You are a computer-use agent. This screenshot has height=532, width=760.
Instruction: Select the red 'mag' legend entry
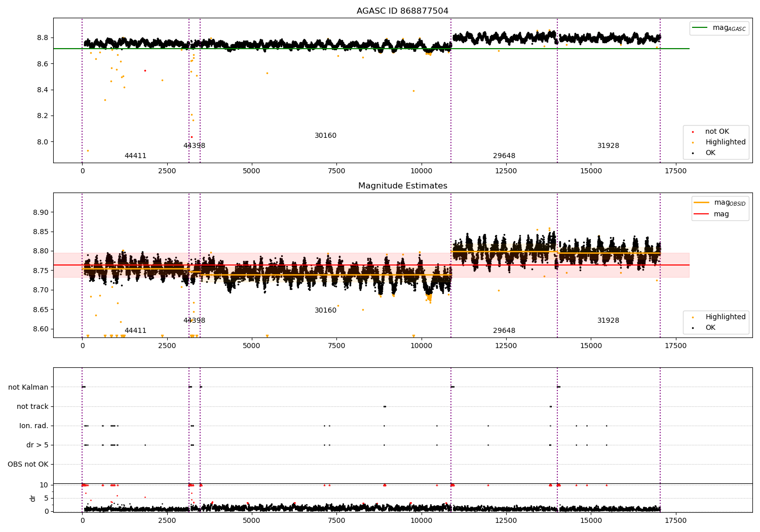tap(711, 214)
